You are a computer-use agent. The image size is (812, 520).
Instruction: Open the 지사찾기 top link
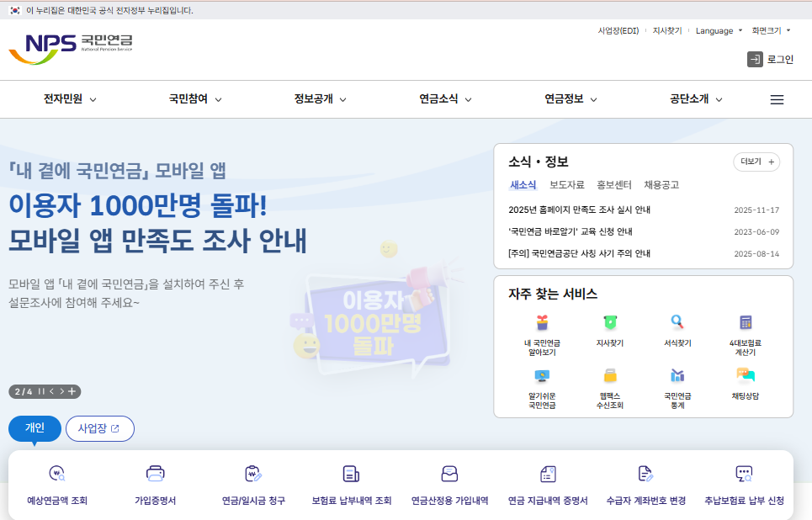click(667, 31)
